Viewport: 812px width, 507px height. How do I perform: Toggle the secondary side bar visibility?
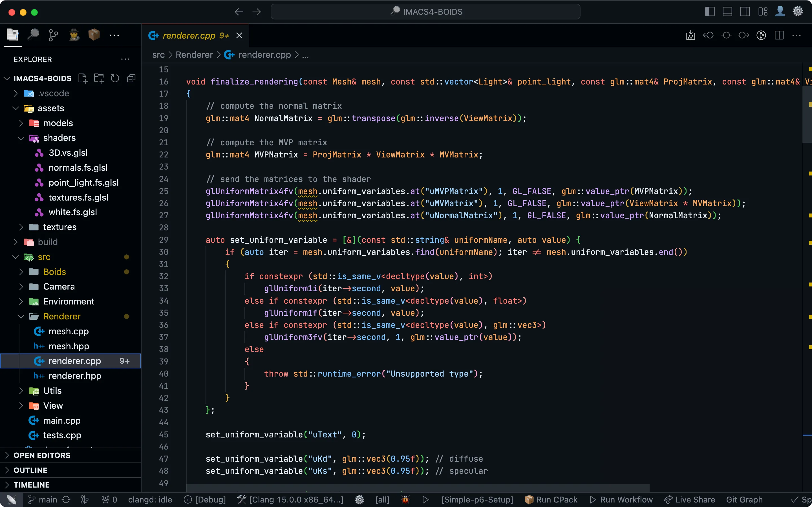[745, 12]
